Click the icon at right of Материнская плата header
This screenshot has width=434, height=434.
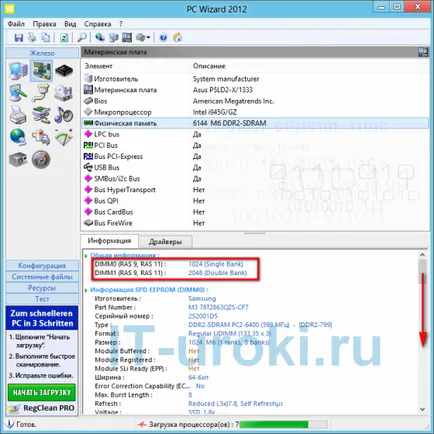423,52
